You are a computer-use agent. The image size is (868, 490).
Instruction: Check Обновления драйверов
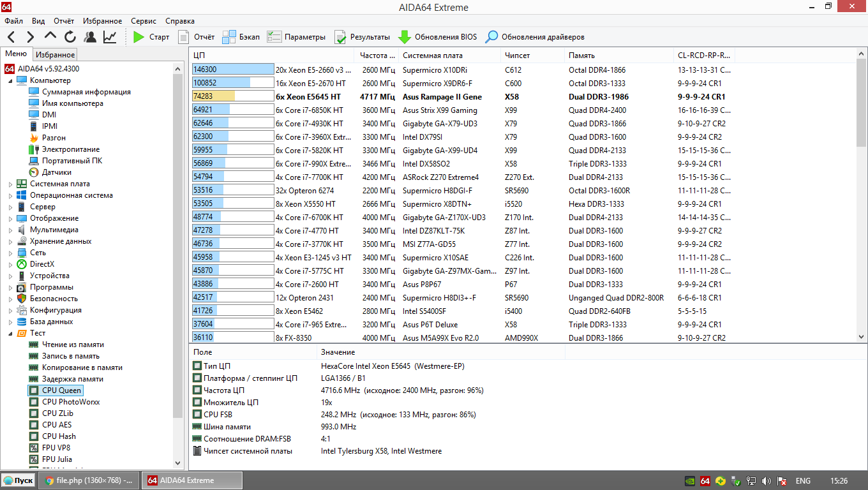click(534, 37)
